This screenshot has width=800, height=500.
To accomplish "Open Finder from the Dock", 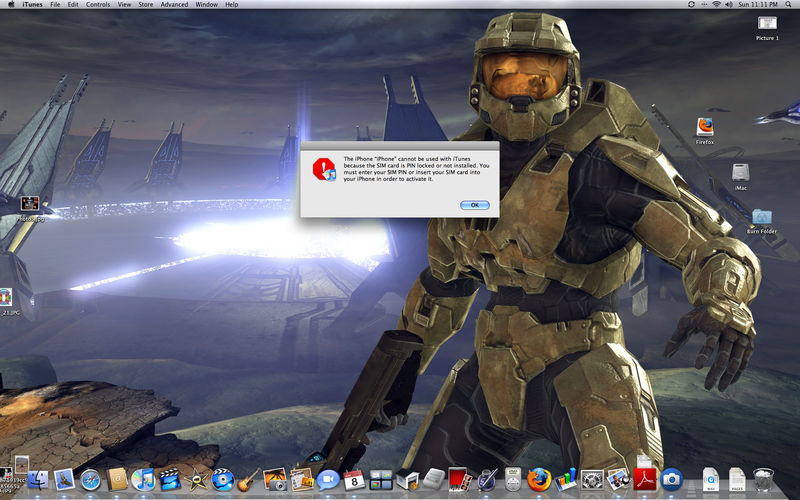I will 37,480.
